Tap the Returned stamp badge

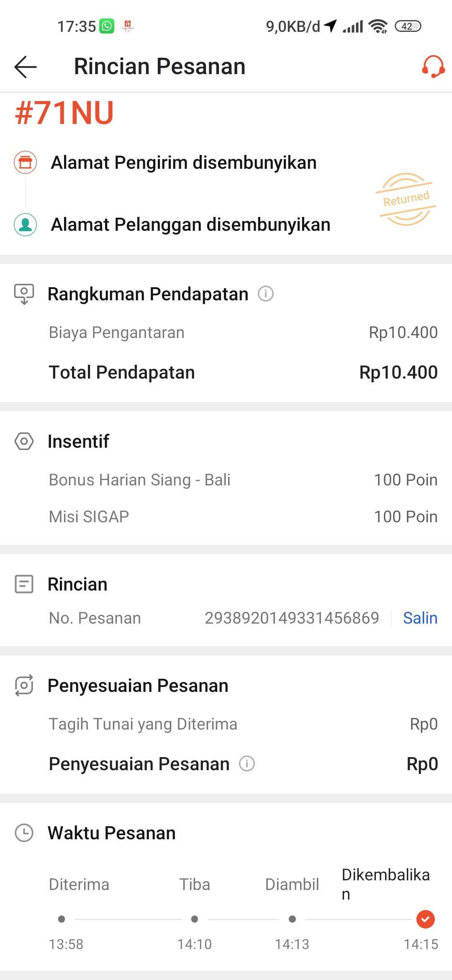[406, 199]
